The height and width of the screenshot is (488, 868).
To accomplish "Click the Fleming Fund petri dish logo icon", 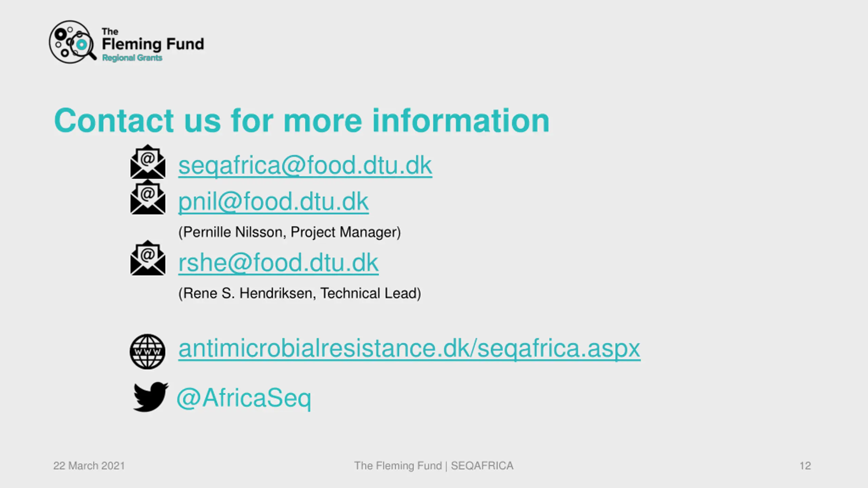I will 73,42.
